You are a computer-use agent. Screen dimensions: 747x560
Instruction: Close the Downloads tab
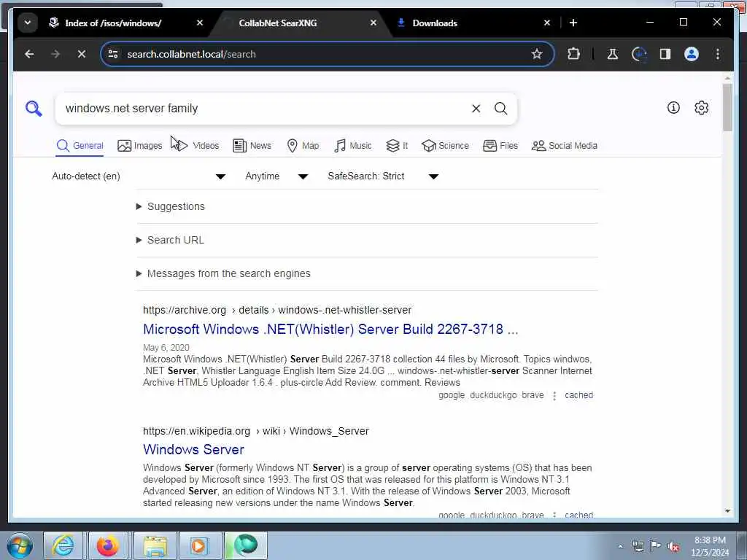tap(547, 23)
